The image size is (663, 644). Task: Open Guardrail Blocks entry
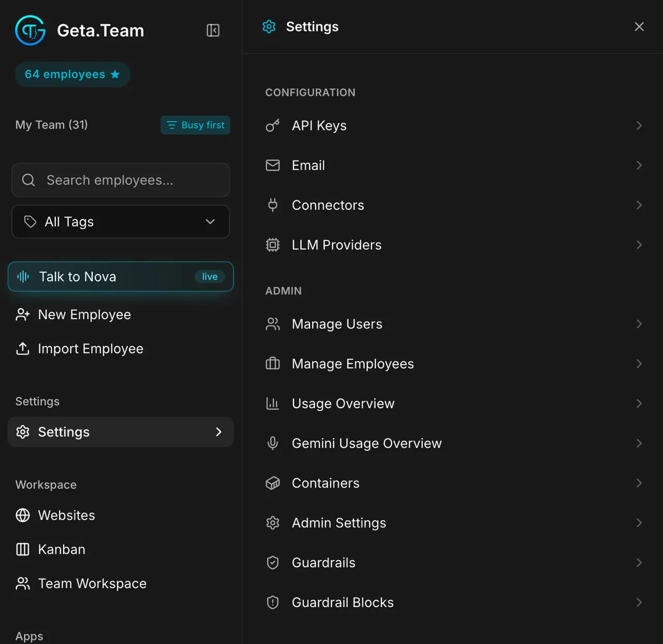[x=454, y=602]
